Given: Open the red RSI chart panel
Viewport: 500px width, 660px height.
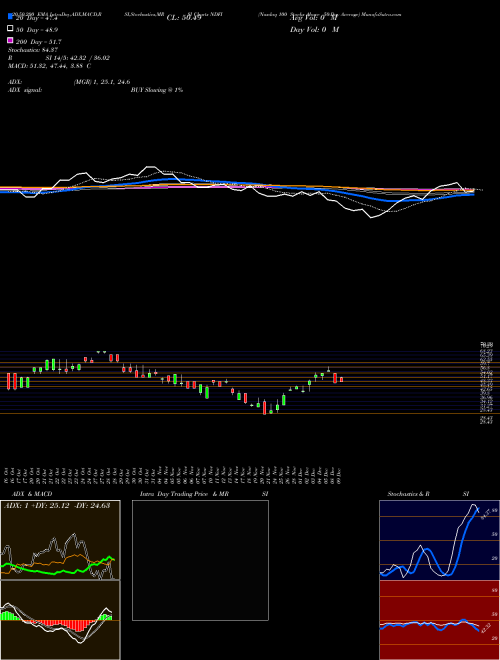Looking at the screenshot, I should [x=439, y=620].
